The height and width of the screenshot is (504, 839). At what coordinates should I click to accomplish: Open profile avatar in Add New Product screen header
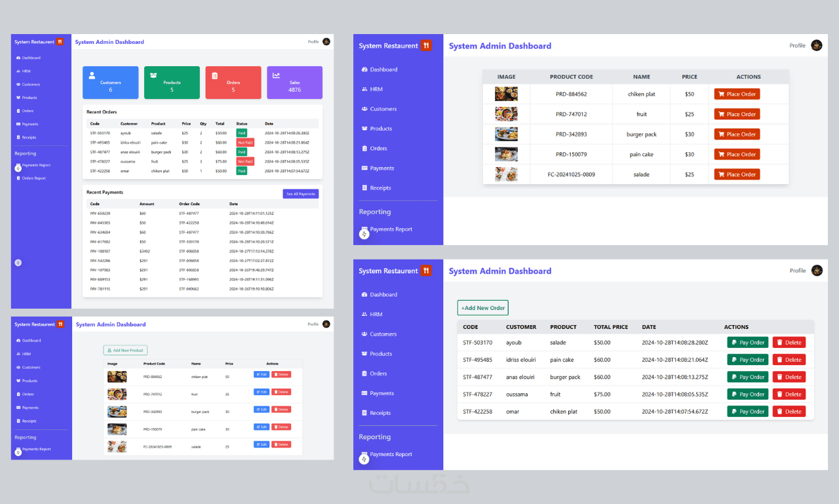(x=326, y=324)
